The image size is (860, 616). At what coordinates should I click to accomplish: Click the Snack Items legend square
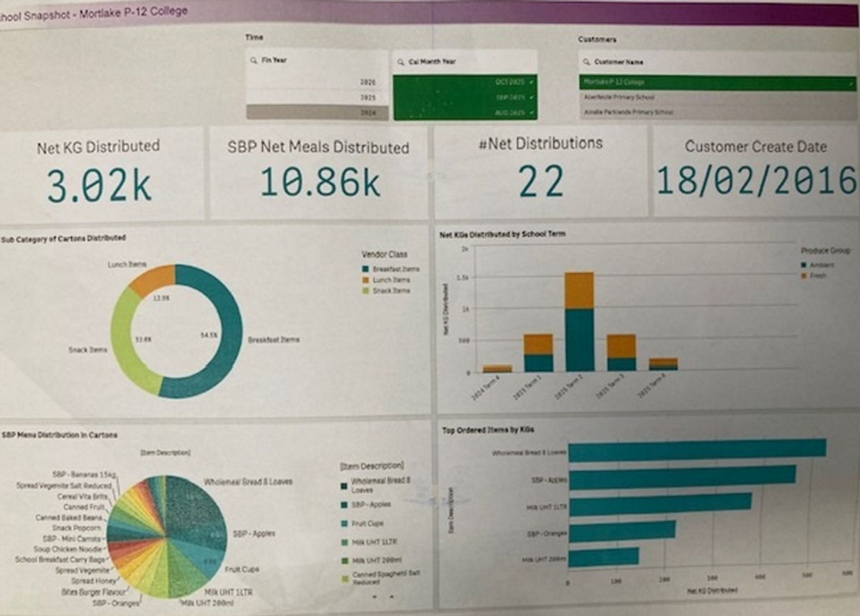point(366,290)
